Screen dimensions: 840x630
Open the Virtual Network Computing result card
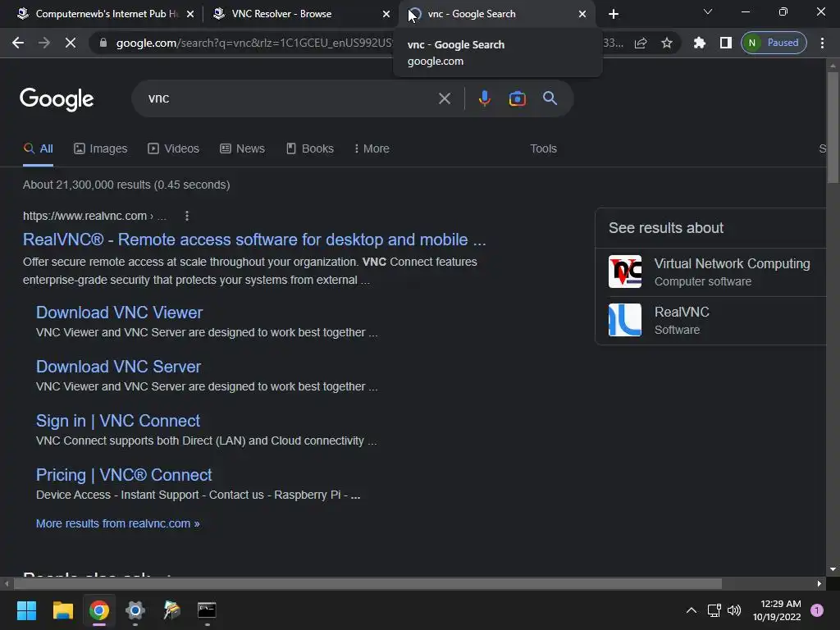click(x=711, y=272)
